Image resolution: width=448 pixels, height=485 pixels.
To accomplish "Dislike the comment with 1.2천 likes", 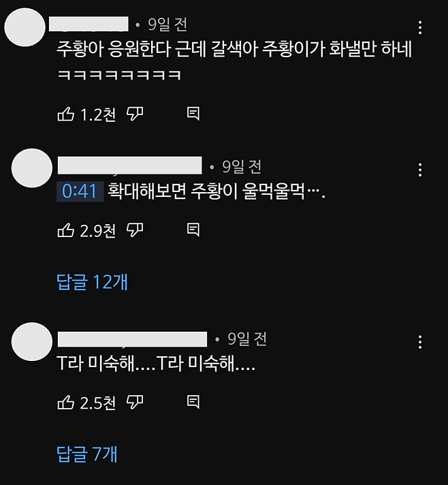I will (135, 114).
